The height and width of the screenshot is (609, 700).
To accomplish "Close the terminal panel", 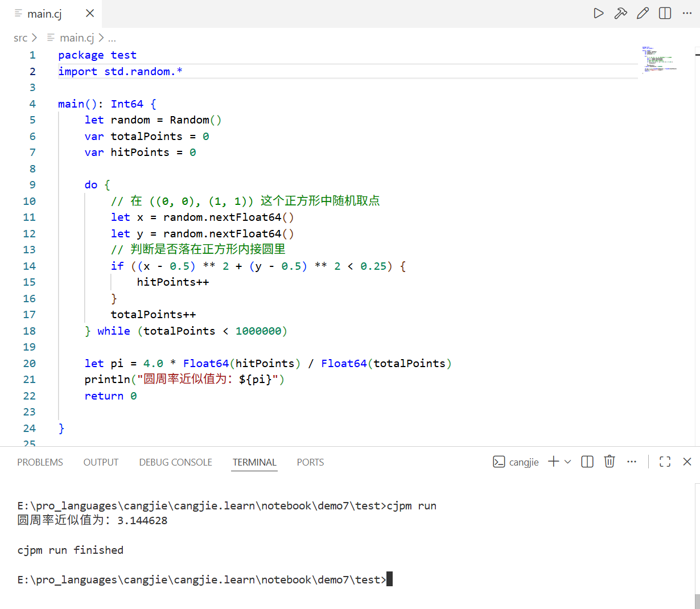I will tap(687, 462).
